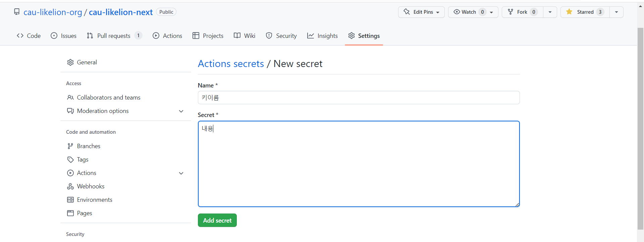Click the repository icon beside cau-likelion-org

coord(17,12)
